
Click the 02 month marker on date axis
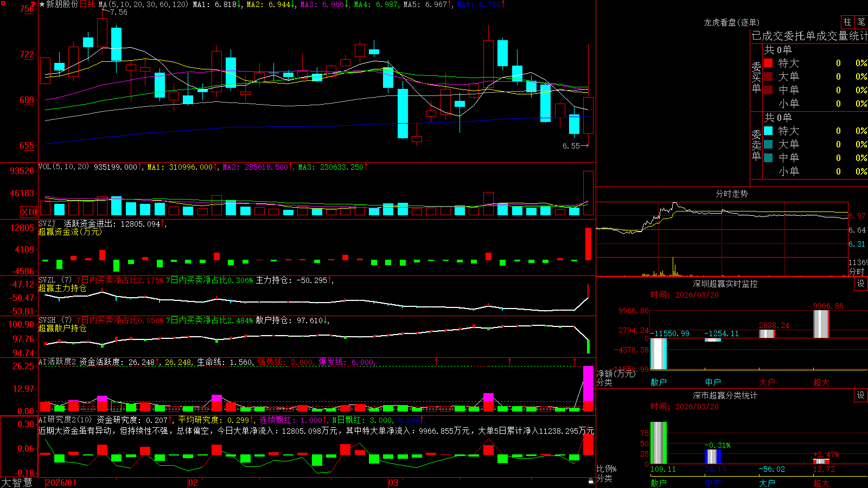click(193, 483)
